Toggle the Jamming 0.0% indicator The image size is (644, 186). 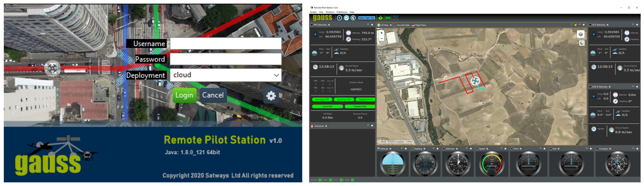tap(322, 99)
